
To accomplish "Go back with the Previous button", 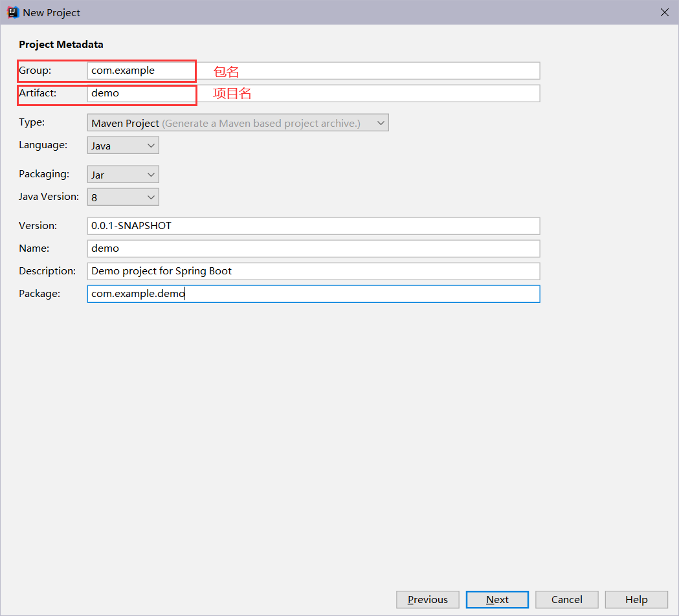I will point(427,600).
